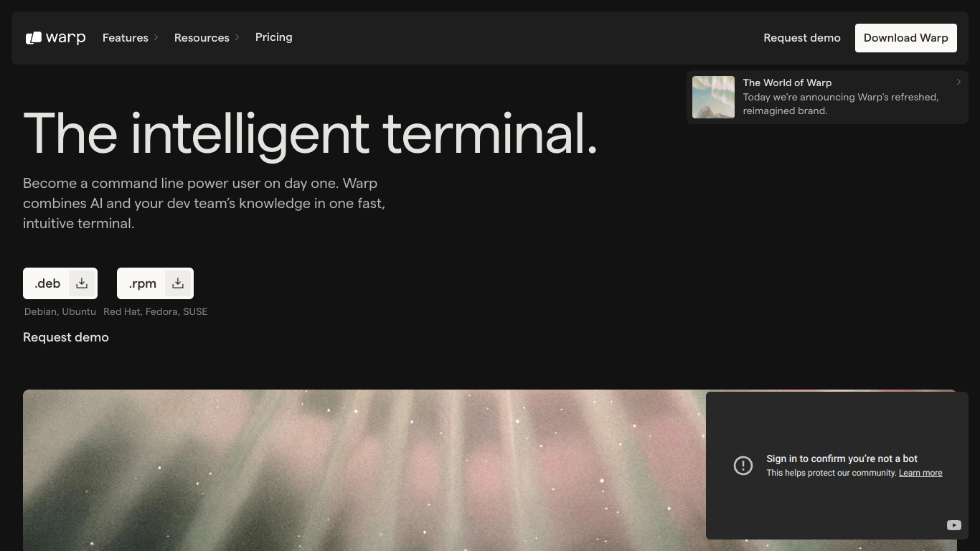Click the .deb download arrow icon
980x551 pixels.
tap(82, 283)
